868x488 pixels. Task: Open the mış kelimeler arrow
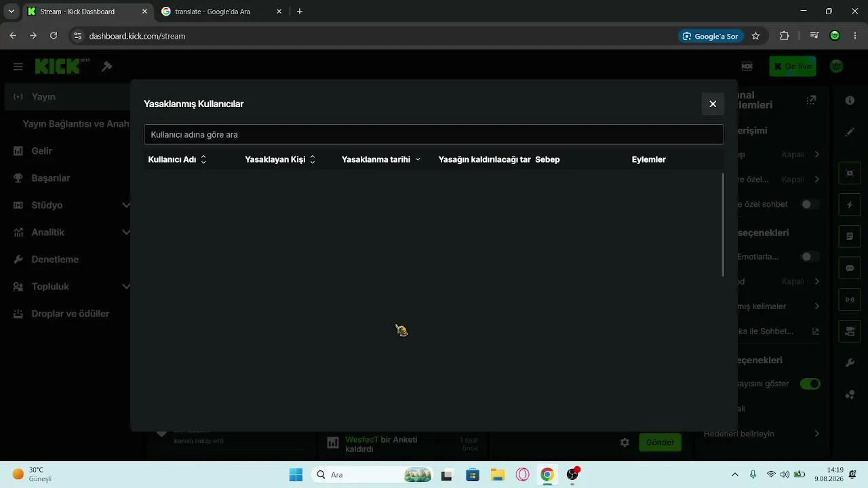click(816, 306)
